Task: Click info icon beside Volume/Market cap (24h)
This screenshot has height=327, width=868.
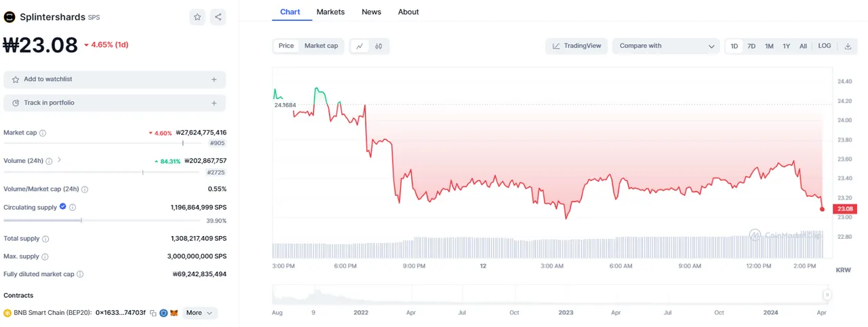Action: tap(85, 189)
